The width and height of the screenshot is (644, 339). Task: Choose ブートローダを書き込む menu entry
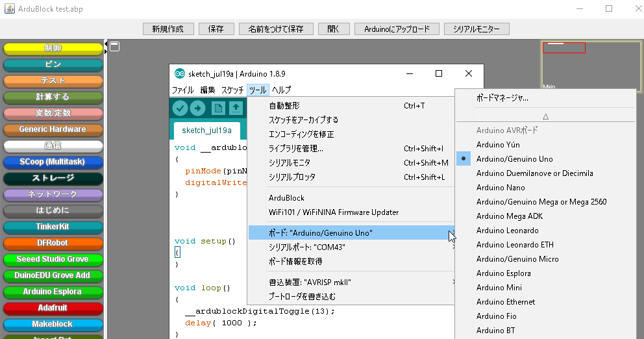pyautogui.click(x=351, y=296)
